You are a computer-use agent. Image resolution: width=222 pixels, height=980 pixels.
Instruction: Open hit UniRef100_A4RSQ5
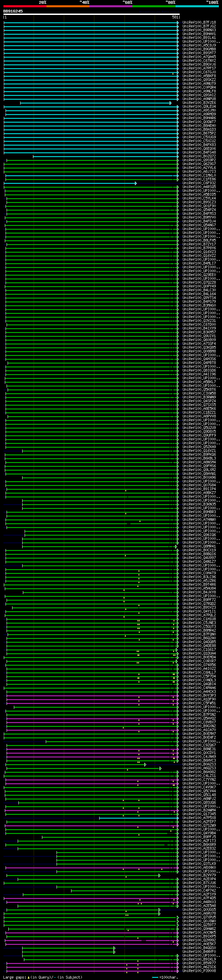pyautogui.click(x=199, y=187)
